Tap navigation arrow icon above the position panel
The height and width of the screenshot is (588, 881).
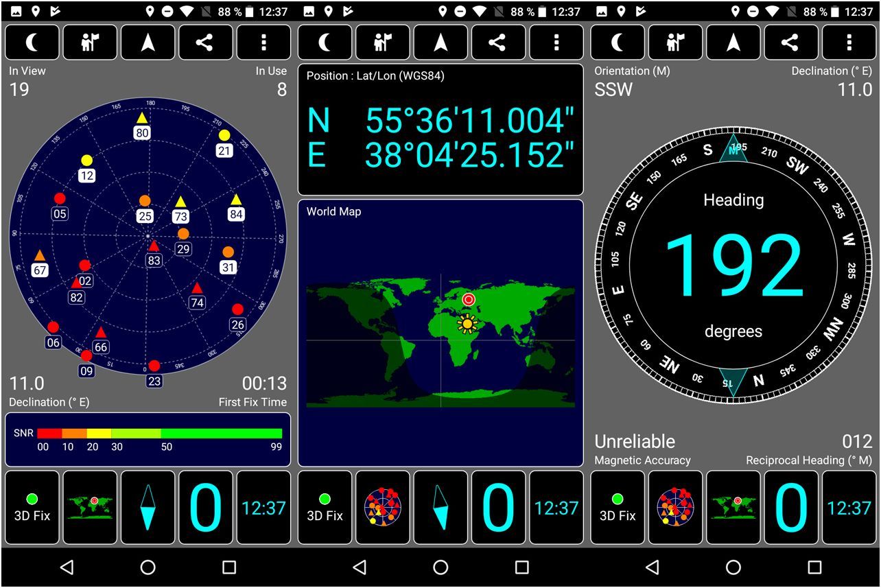coord(441,43)
